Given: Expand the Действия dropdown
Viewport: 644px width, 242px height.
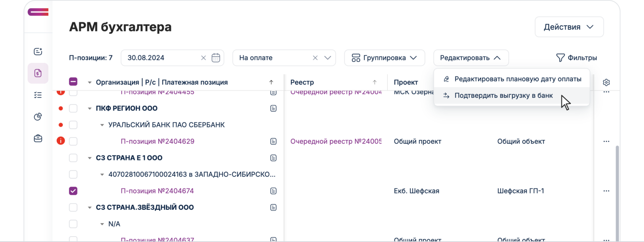Looking at the screenshot, I should pyautogui.click(x=569, y=27).
